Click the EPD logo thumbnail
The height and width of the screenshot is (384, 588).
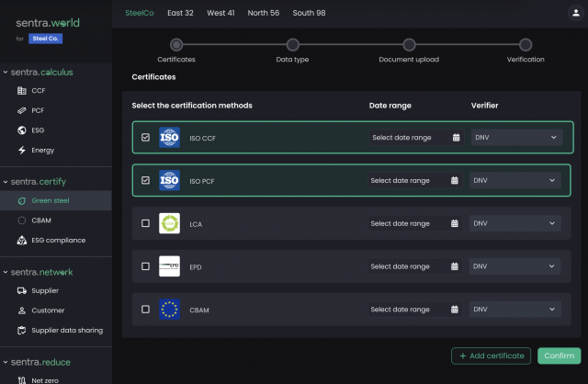169,266
